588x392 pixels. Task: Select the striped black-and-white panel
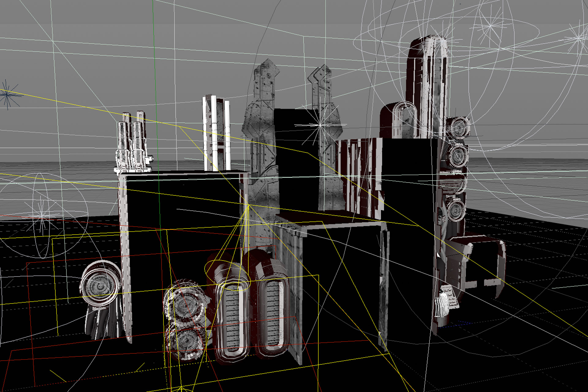coord(360,171)
